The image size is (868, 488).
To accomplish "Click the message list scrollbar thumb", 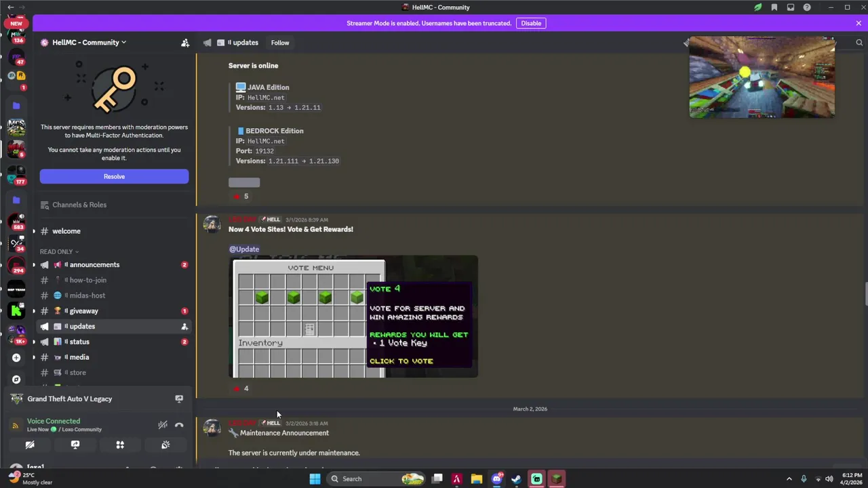I will (x=865, y=294).
